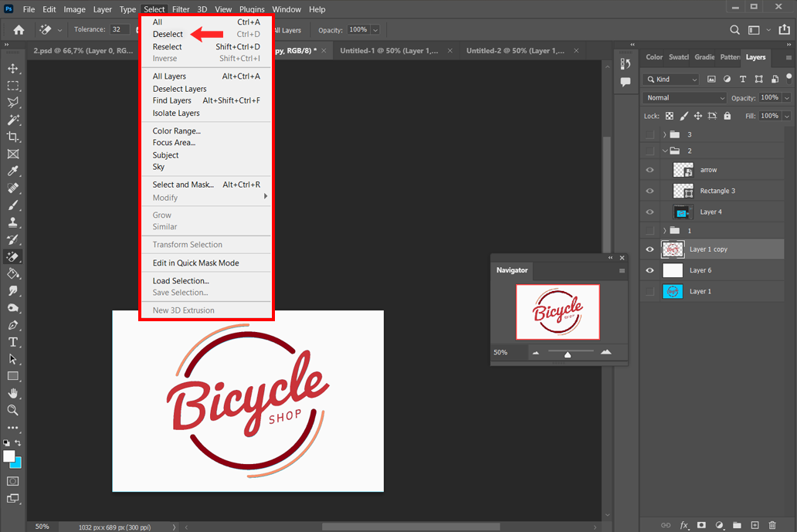Hide Layer 1 copy visibility
The height and width of the screenshot is (532, 797).
[x=649, y=249]
